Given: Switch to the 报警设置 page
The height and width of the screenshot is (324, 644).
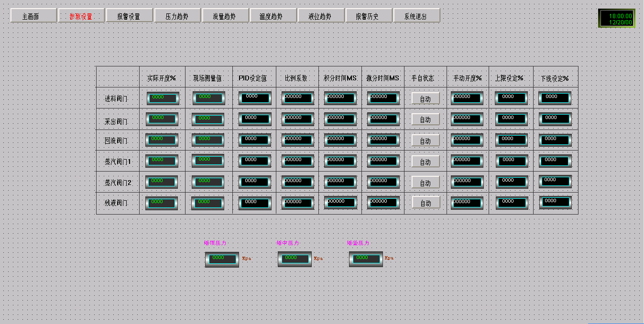Looking at the screenshot, I should point(129,16).
